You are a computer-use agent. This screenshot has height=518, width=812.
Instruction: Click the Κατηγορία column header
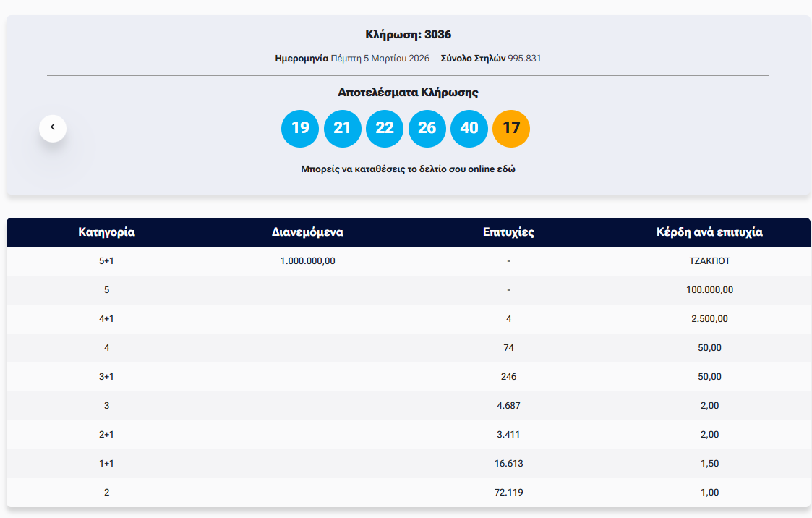pos(106,232)
